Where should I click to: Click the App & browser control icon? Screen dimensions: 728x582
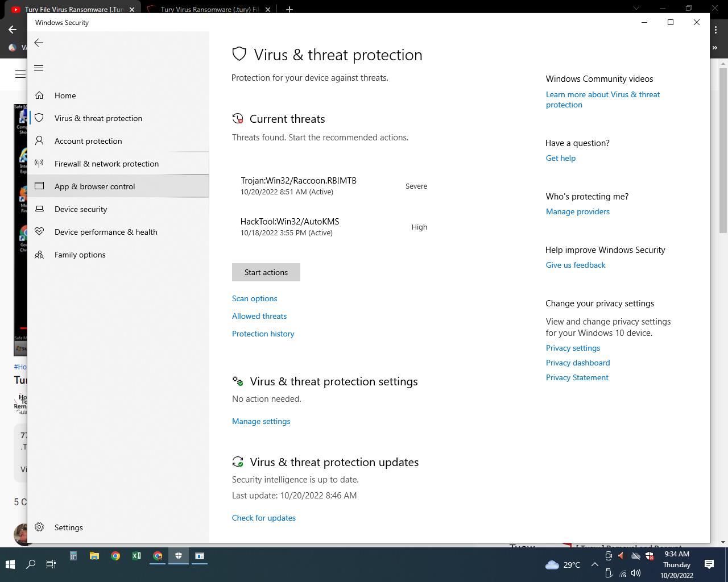pyautogui.click(x=39, y=186)
